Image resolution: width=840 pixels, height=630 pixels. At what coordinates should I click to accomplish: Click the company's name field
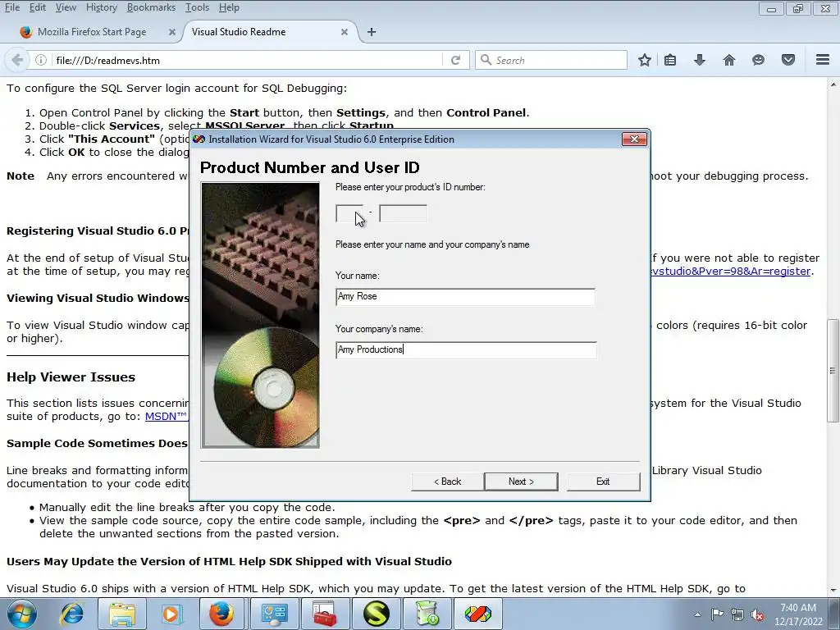coord(466,349)
